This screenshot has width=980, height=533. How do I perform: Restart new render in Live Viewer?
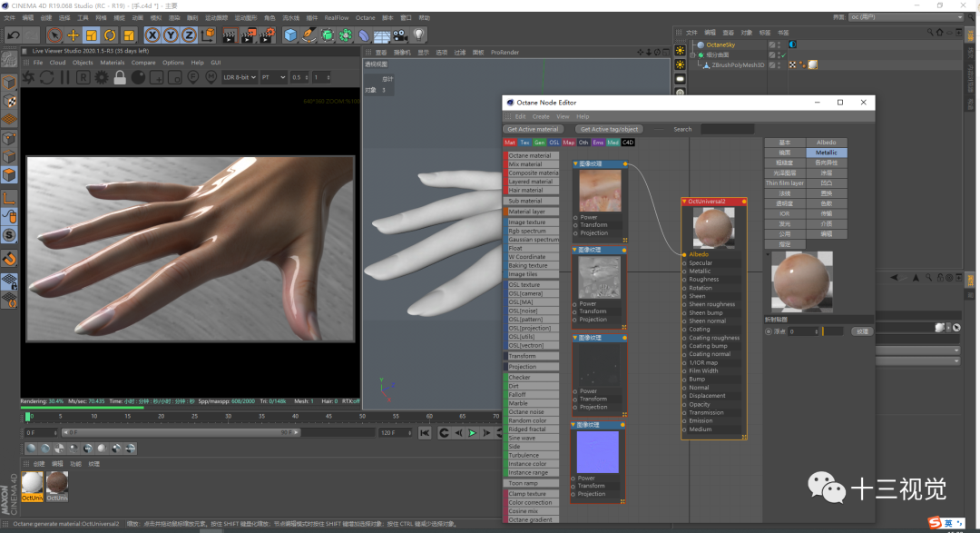47,77
